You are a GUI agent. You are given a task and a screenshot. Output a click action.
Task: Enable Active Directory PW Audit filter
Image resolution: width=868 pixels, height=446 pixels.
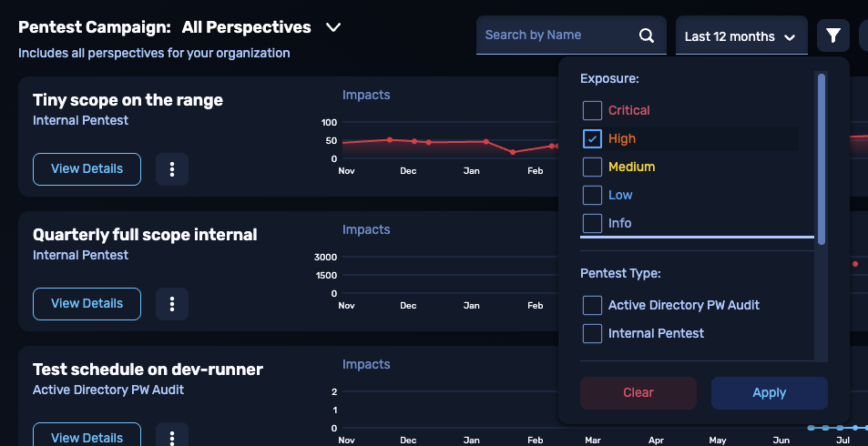[x=592, y=305]
